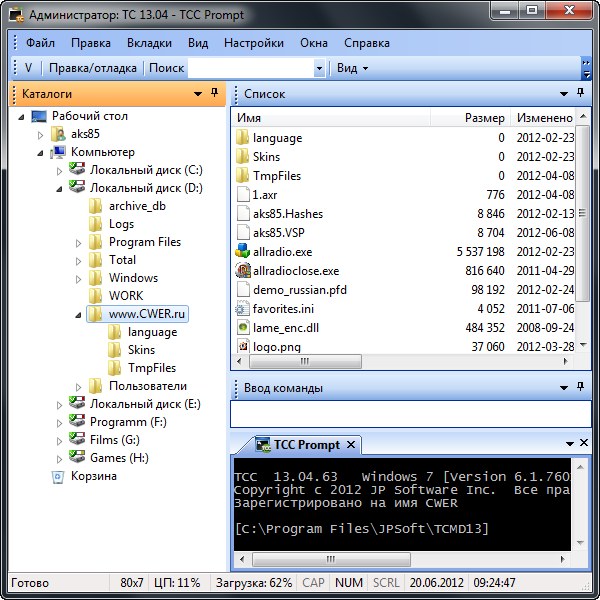Open the Вкладки menu
Image resolution: width=600 pixels, height=600 pixels.
149,43
